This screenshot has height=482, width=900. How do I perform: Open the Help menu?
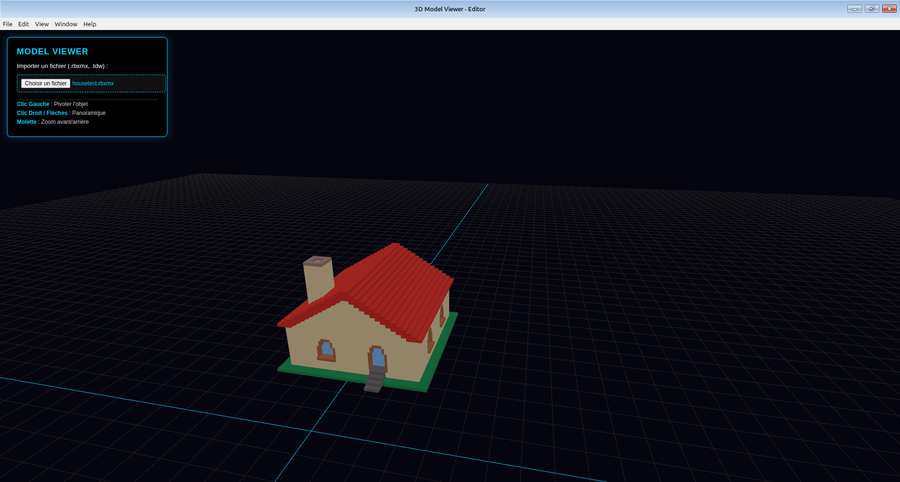coord(90,24)
